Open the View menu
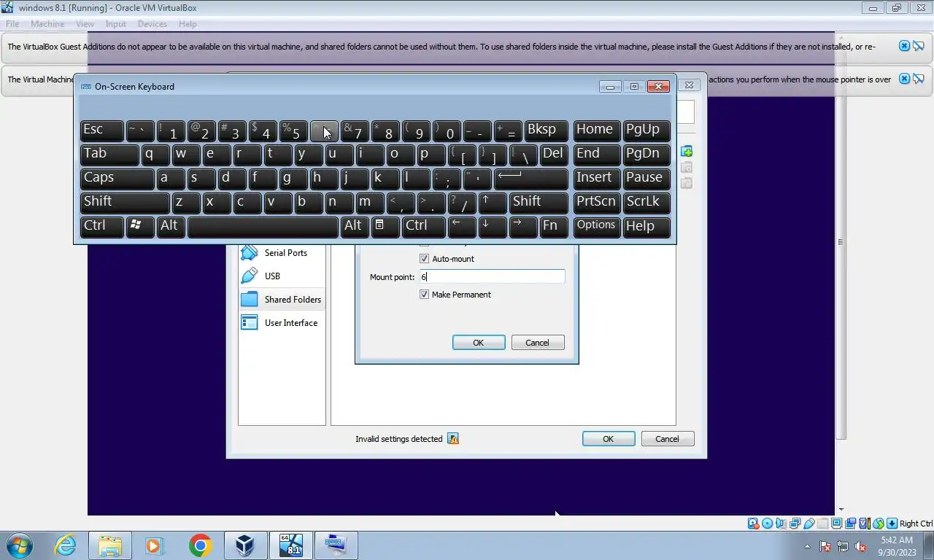The height and width of the screenshot is (560, 934). (x=85, y=24)
